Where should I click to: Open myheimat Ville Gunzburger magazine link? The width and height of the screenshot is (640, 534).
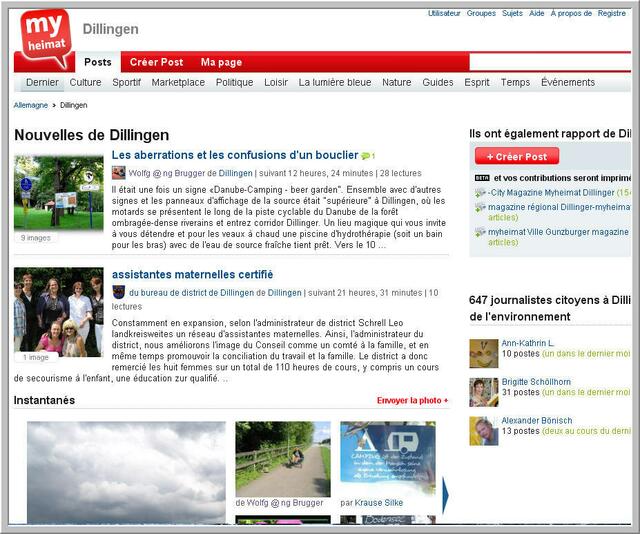tap(558, 232)
